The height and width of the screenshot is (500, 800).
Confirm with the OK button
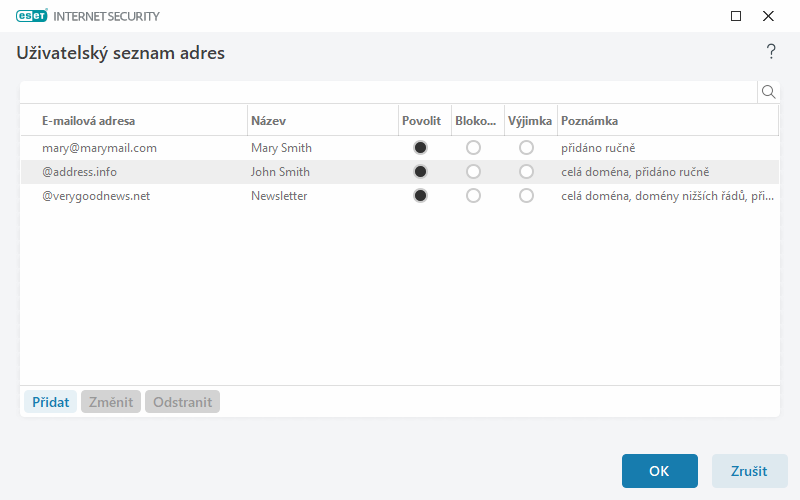click(659, 471)
